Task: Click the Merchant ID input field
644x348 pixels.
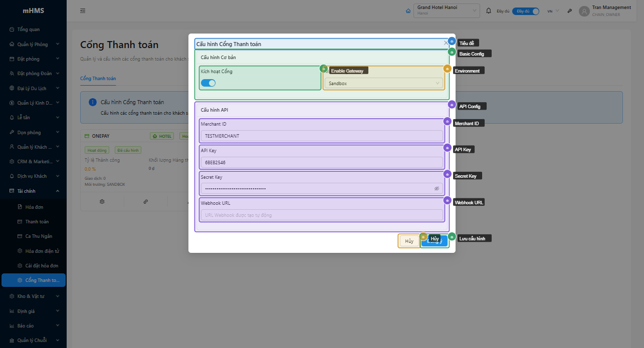Action: click(x=322, y=136)
